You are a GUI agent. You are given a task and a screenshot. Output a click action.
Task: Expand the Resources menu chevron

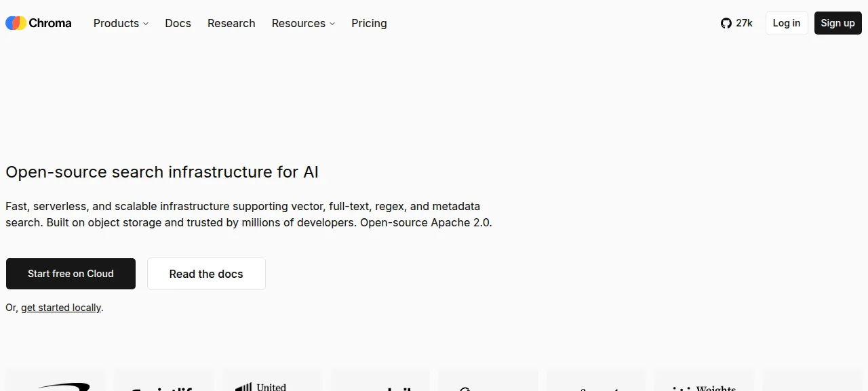(x=332, y=24)
